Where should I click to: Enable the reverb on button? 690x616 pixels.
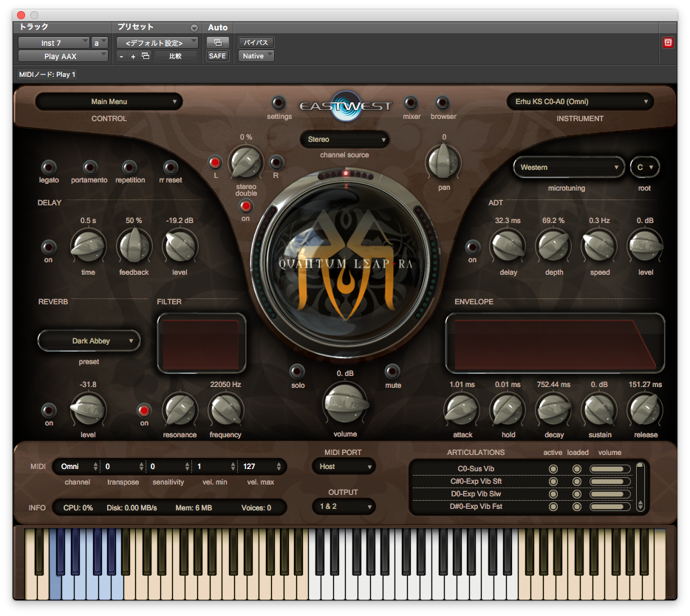(49, 410)
